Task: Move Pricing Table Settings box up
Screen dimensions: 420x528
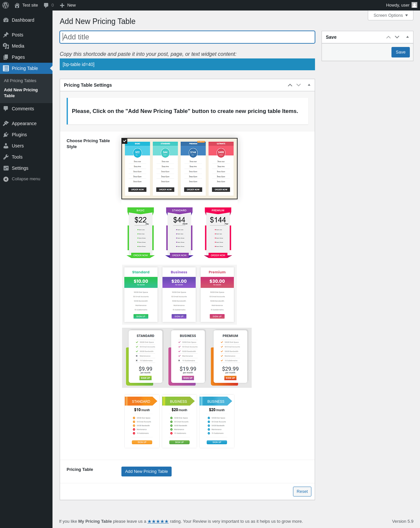Action: 290,85
